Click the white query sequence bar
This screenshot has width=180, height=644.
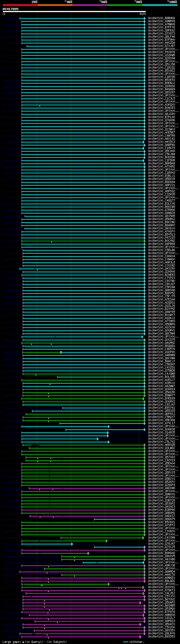74,12
